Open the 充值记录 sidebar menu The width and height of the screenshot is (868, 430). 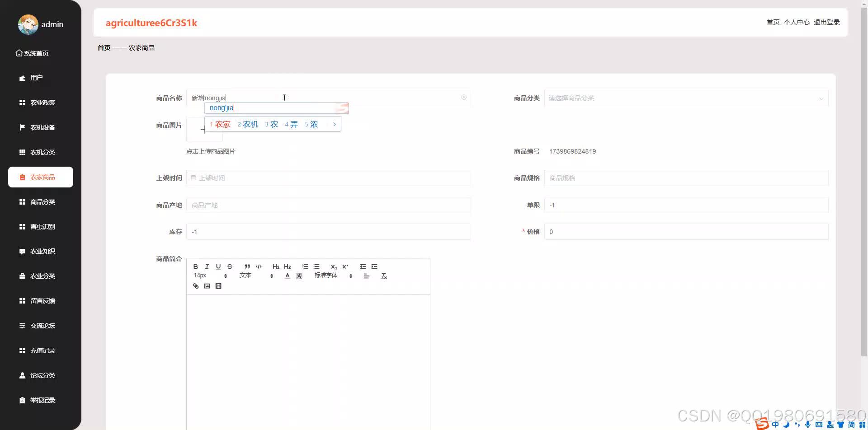[x=41, y=351]
